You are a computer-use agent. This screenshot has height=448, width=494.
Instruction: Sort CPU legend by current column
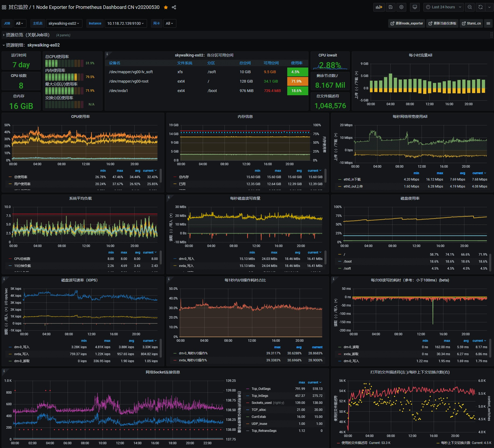[150, 171]
